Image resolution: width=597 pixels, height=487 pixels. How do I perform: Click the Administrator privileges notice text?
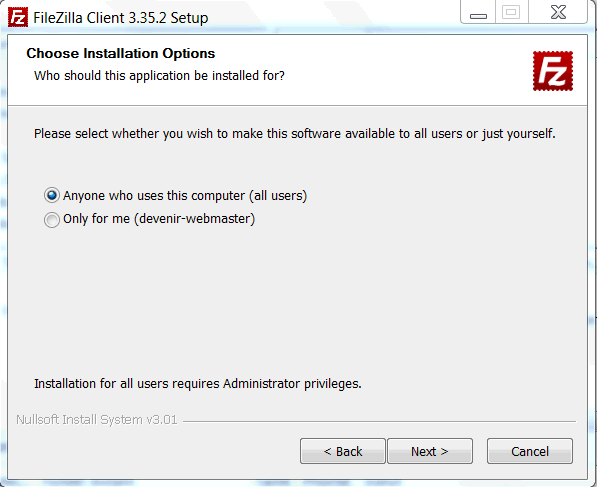tap(198, 383)
